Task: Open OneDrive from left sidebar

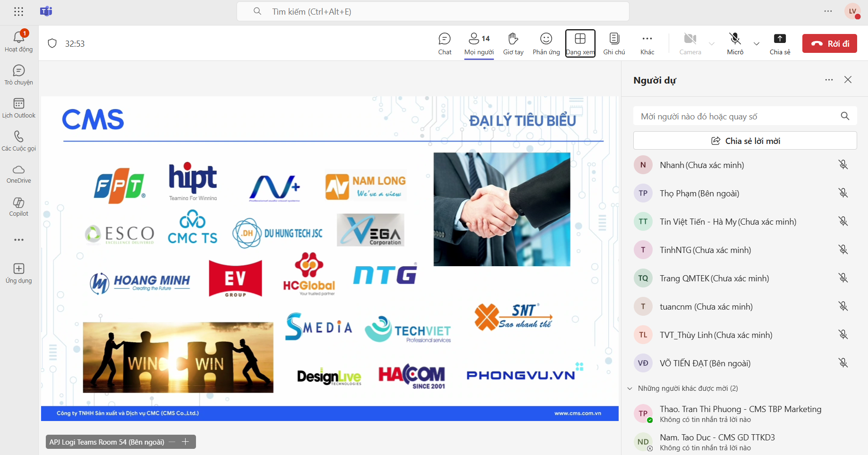Action: point(19,174)
